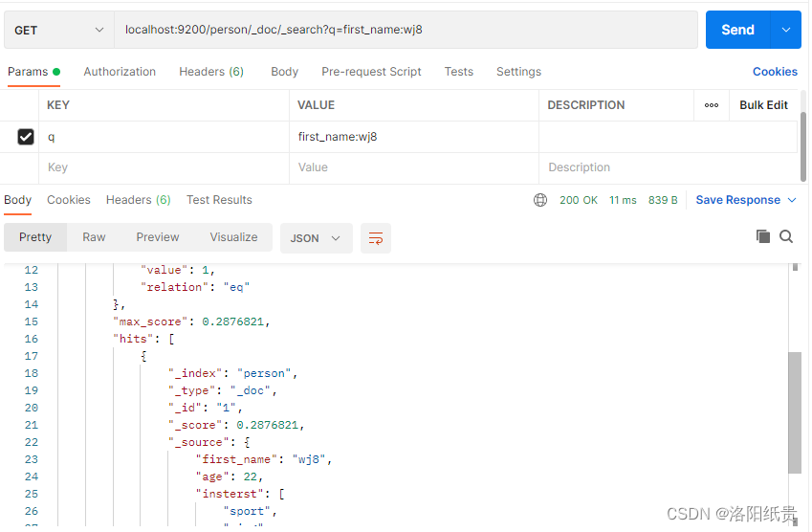
Task: Click the 200 OK status text
Action: 579,200
